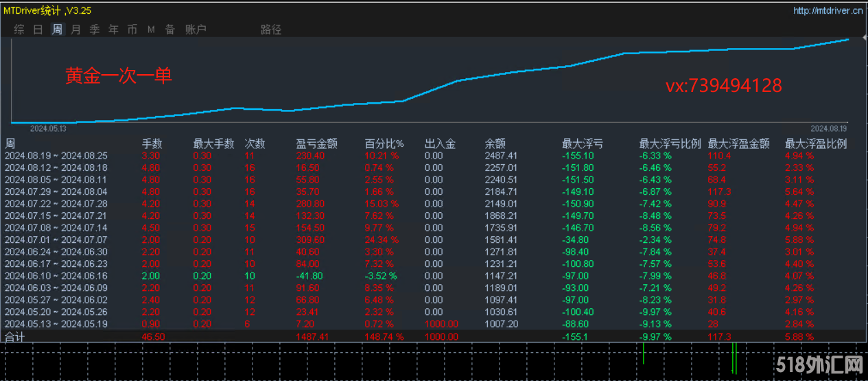Image resolution: width=868 pixels, height=381 pixels.
Task: Open the 路径 path tab
Action: pyautogui.click(x=271, y=30)
